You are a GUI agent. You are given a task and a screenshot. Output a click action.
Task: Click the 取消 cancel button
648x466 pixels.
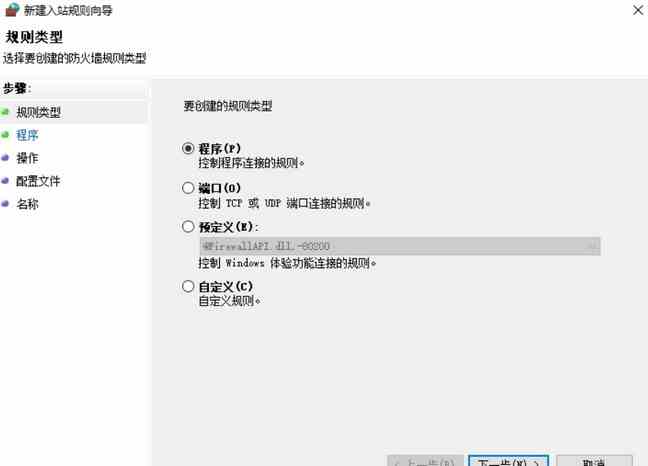[594, 461]
